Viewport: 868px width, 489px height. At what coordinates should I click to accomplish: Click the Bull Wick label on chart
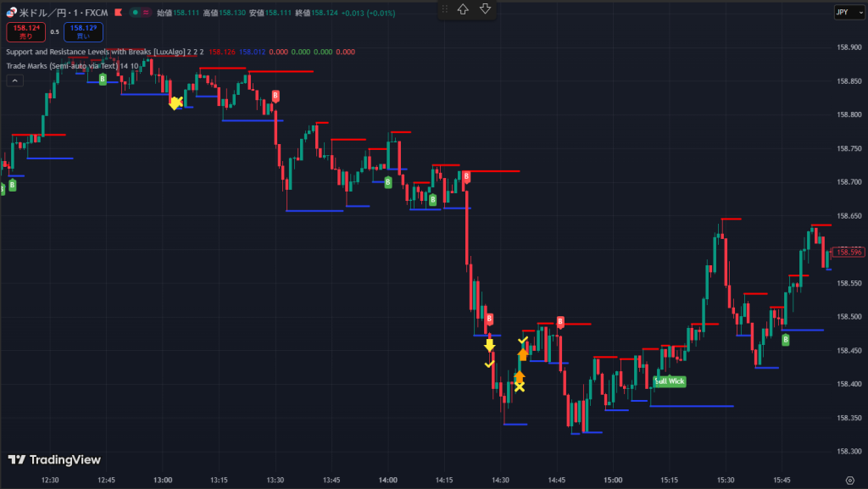670,381
